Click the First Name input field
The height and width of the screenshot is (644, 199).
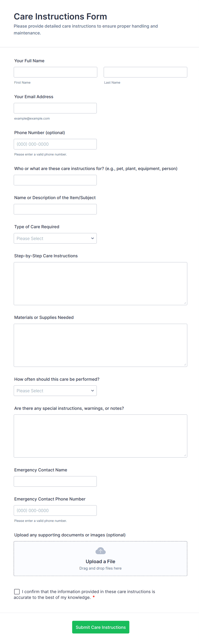click(55, 72)
